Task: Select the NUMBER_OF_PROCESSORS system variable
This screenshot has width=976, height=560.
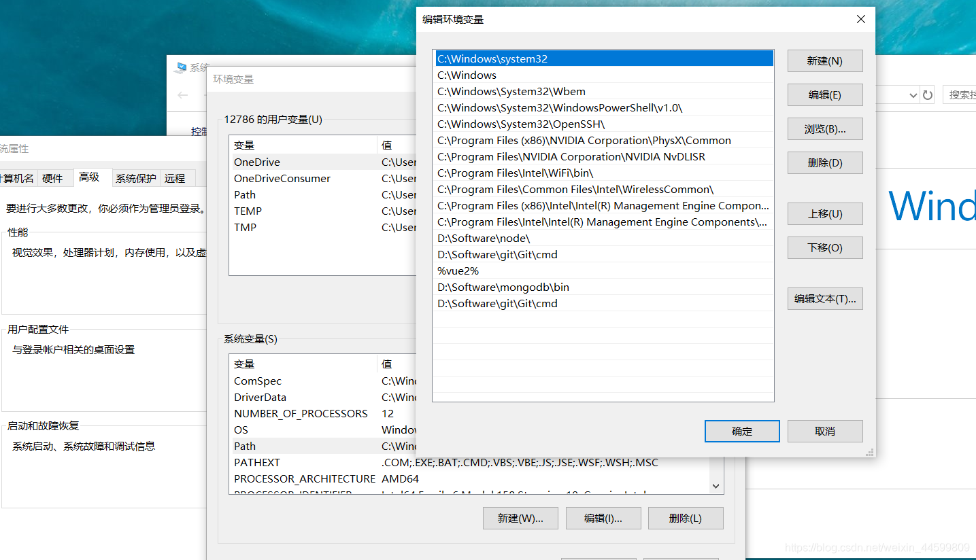Action: click(322, 413)
